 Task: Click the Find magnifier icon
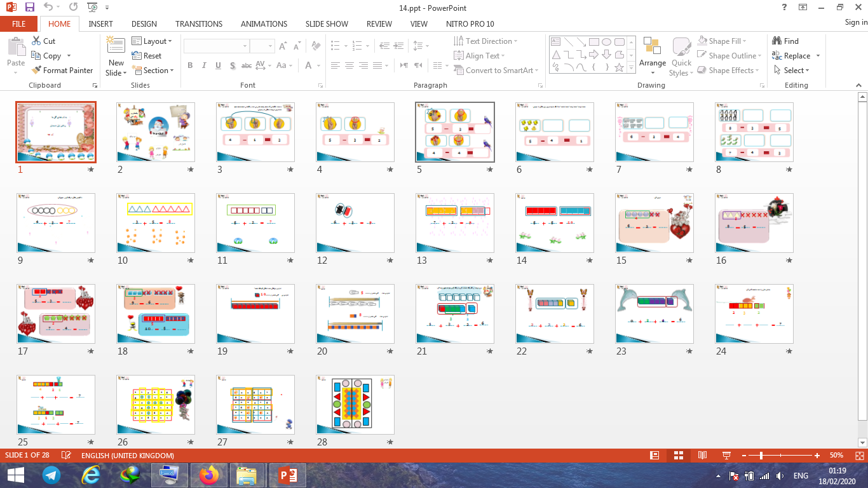(776, 41)
